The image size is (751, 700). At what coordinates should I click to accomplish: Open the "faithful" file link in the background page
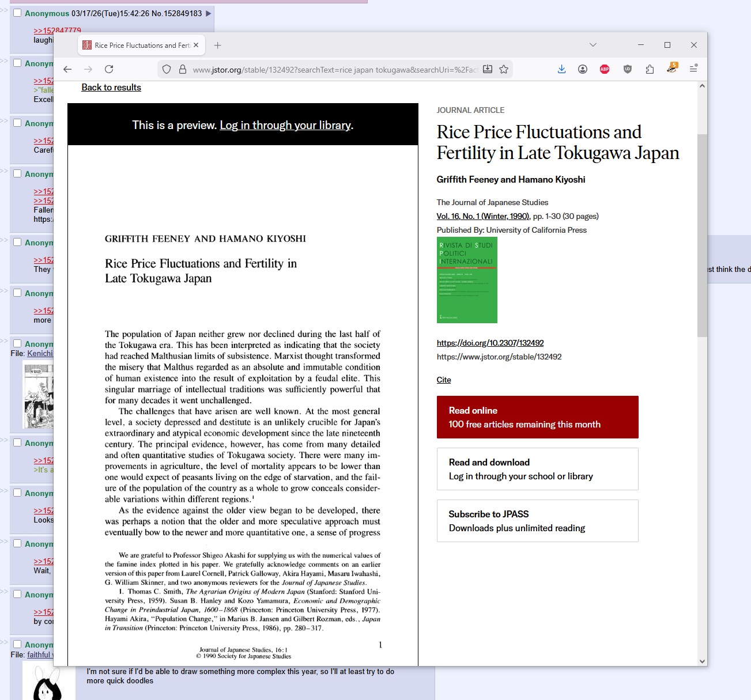pos(40,654)
